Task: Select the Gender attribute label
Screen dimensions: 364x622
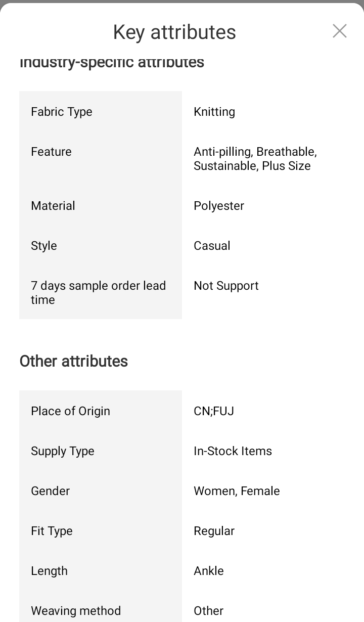Action: pyautogui.click(x=51, y=491)
